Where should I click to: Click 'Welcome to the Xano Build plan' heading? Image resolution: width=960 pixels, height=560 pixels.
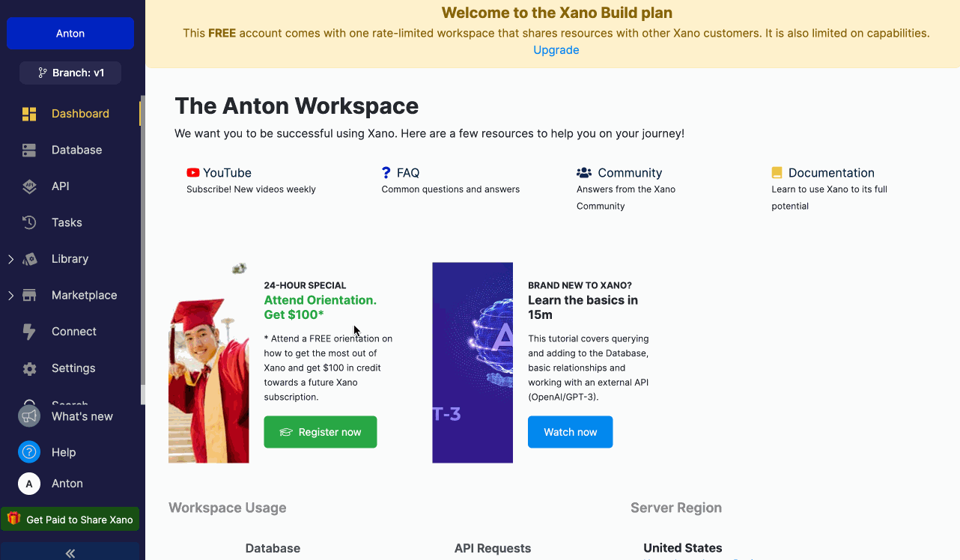557,13
